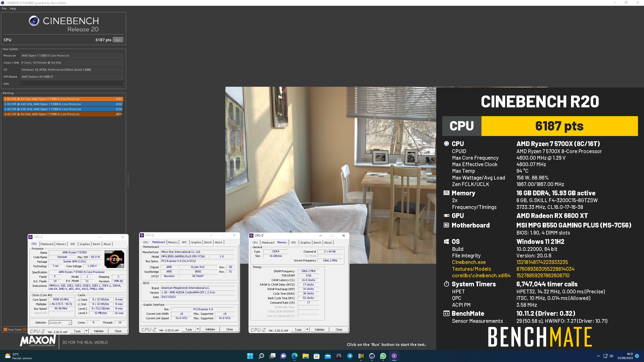Click the Ryzen 7 logo in CPU-Z
Viewport: 644px width, 362px height.
click(114, 259)
